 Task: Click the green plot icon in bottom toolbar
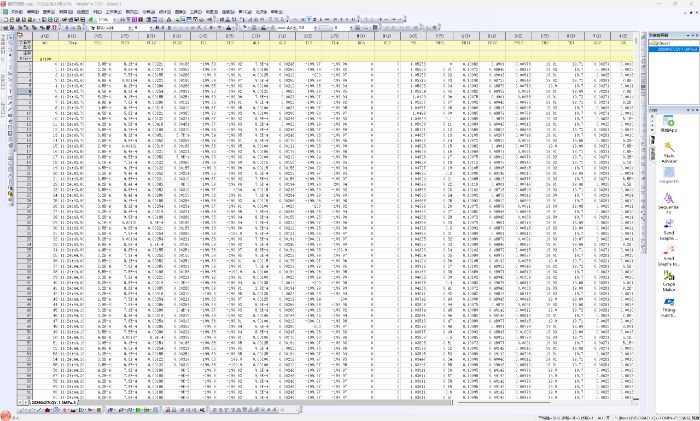(138, 410)
